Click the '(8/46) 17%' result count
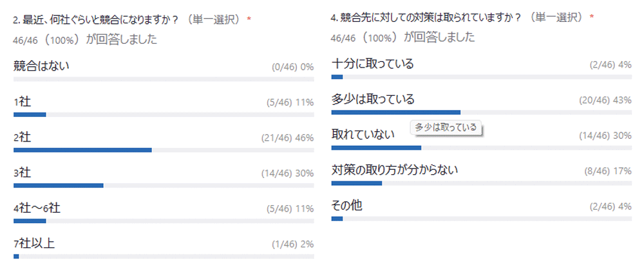Viewport: 644px width, 270px height. click(x=607, y=172)
